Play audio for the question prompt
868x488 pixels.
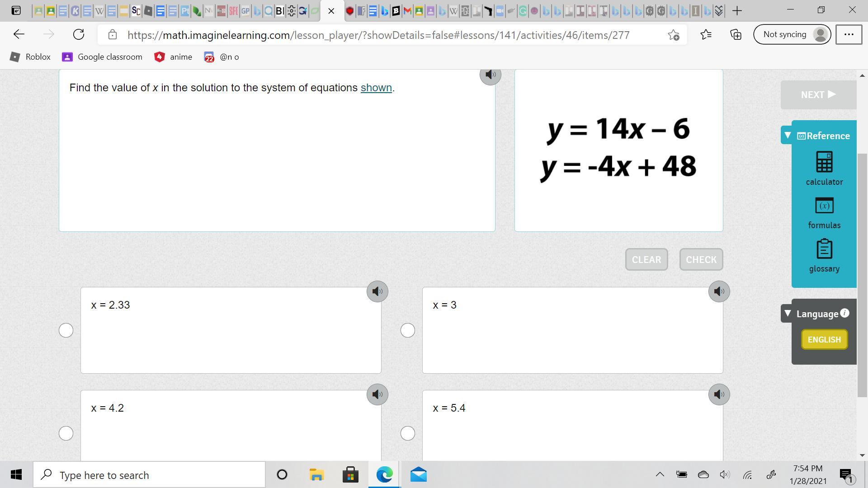pos(490,75)
